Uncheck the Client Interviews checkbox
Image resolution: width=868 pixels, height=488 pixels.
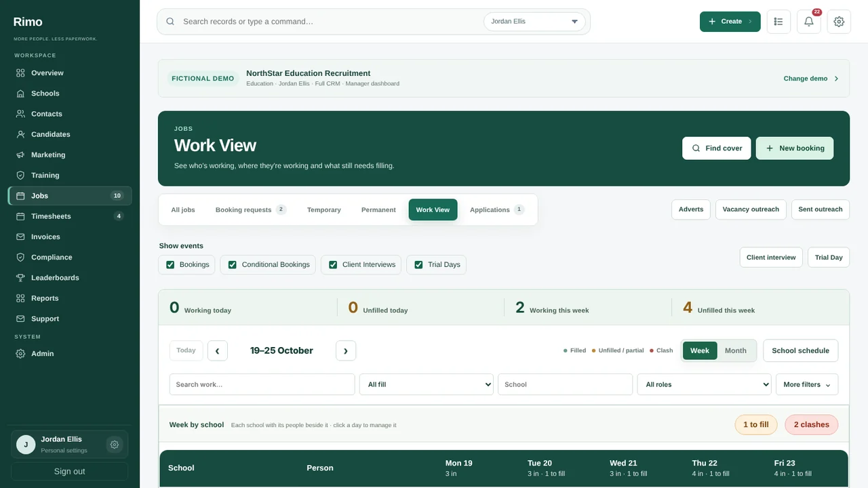coord(333,264)
